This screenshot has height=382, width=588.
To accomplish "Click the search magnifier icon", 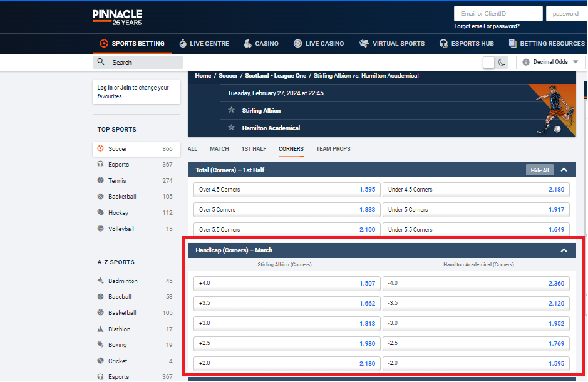I will (x=100, y=62).
